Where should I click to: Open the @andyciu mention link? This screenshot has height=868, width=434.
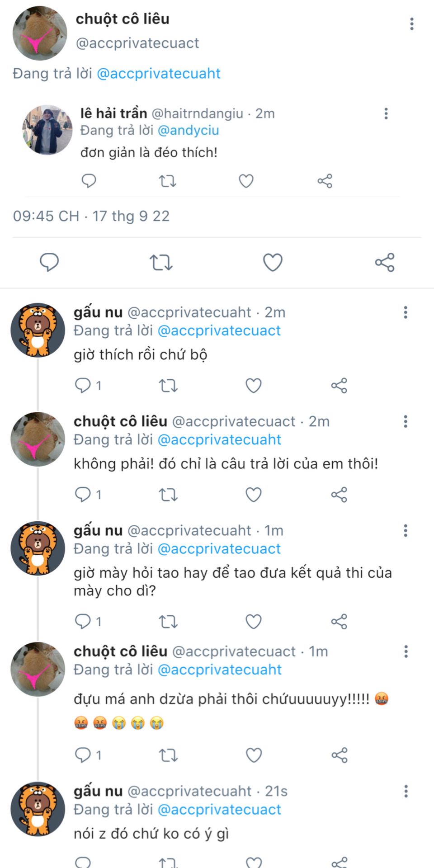[188, 130]
